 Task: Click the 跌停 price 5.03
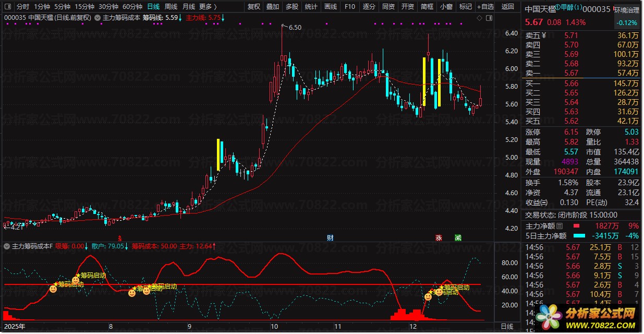(631, 133)
